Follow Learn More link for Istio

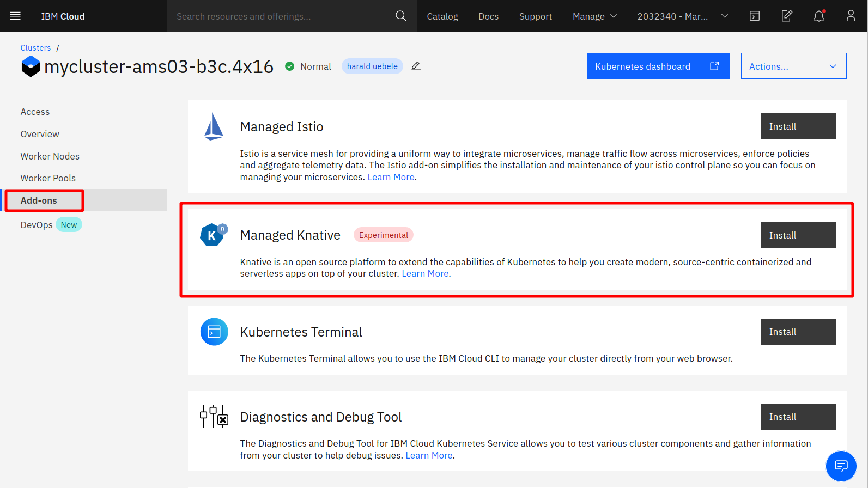tap(391, 177)
